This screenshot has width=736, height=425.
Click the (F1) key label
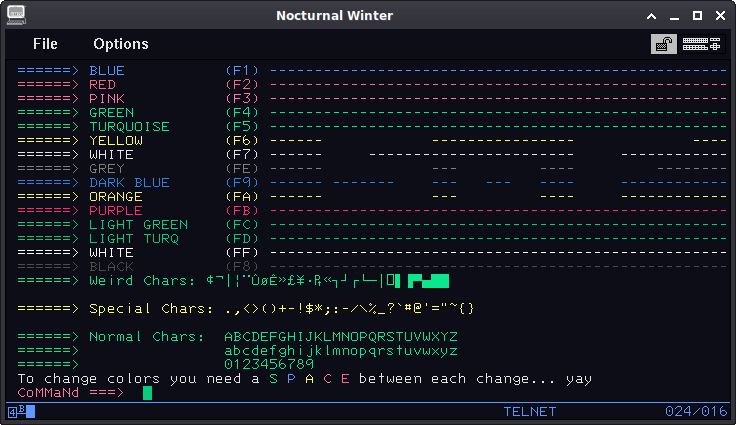tap(242, 70)
